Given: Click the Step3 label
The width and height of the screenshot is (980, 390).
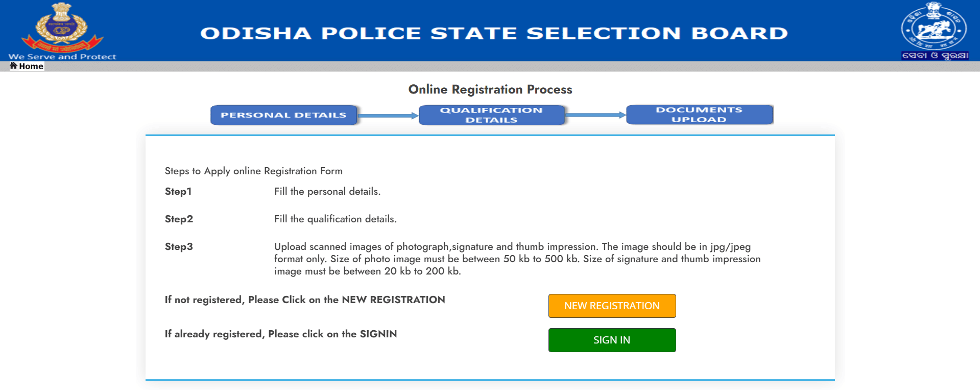Looking at the screenshot, I should click(x=179, y=246).
